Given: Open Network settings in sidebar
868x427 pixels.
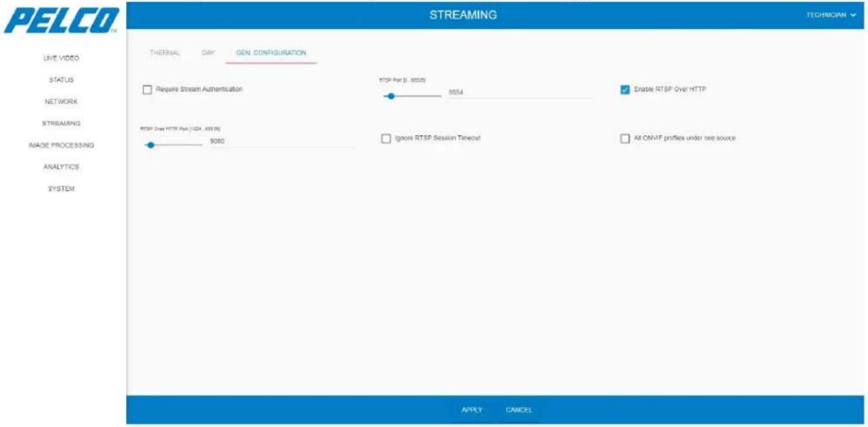Looking at the screenshot, I should pos(61,102).
